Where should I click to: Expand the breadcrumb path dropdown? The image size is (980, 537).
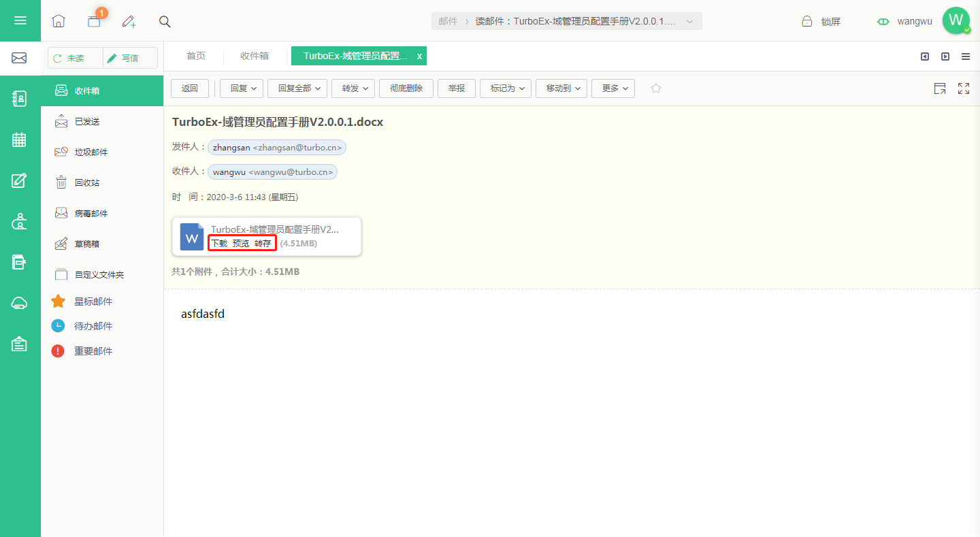coord(690,22)
